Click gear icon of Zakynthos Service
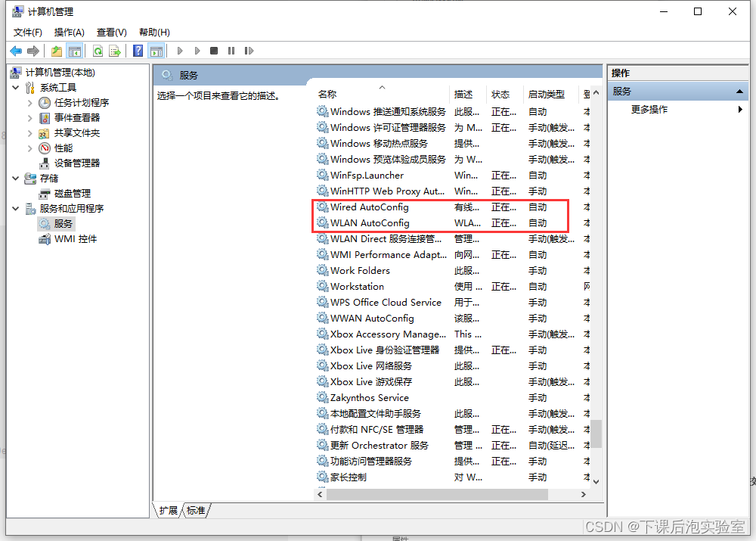756x541 pixels. 322,398
